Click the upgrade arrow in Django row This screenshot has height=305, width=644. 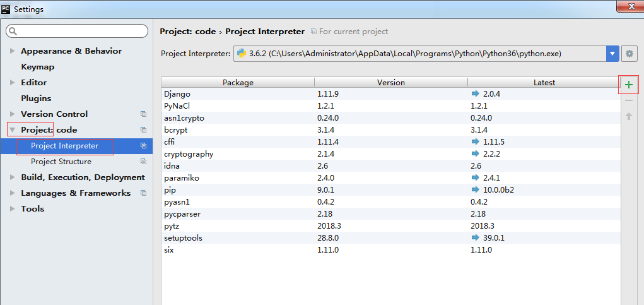475,93
